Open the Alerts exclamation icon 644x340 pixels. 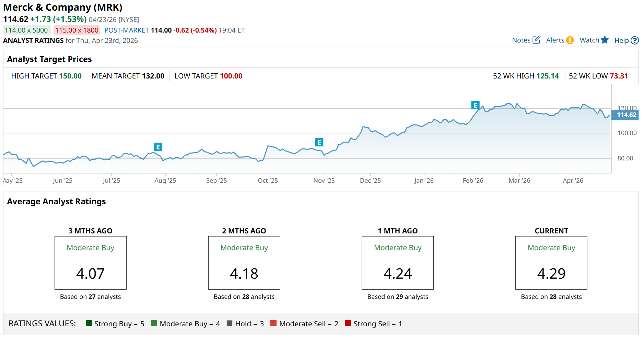pos(570,40)
